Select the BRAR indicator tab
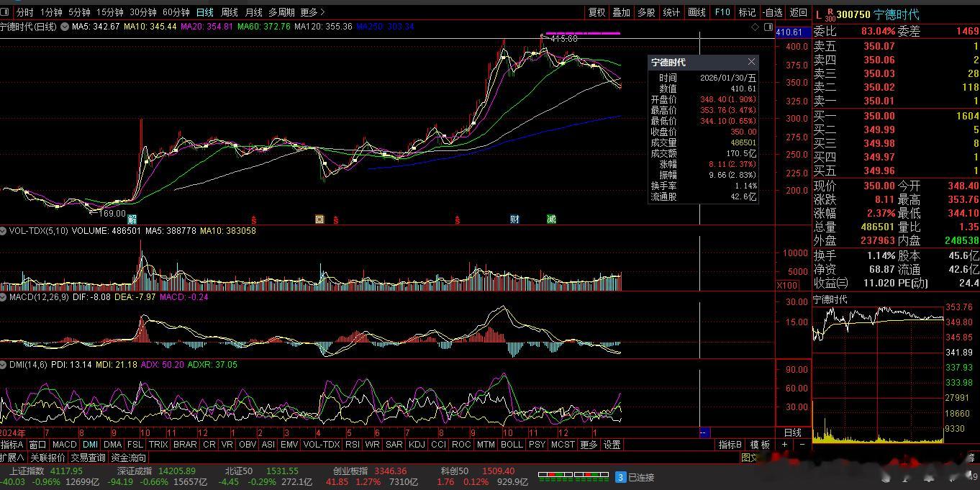 point(185,445)
